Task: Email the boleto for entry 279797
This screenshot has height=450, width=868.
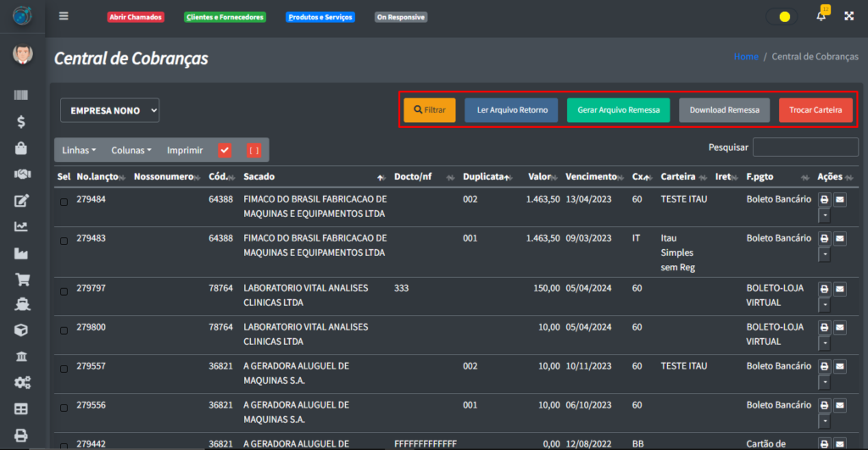Action: click(x=840, y=289)
